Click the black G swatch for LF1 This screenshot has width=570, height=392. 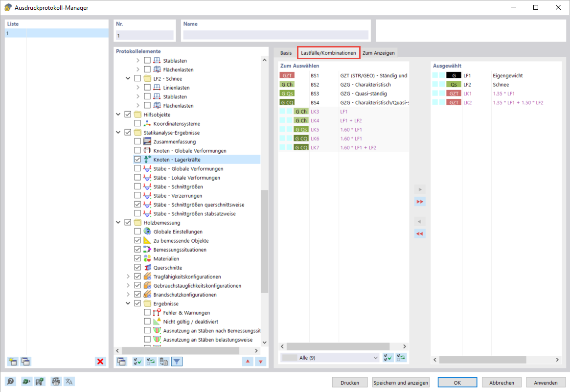click(454, 76)
